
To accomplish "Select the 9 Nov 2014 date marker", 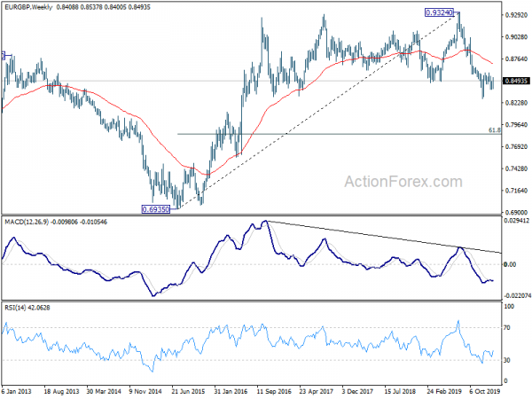I will pos(145,391).
